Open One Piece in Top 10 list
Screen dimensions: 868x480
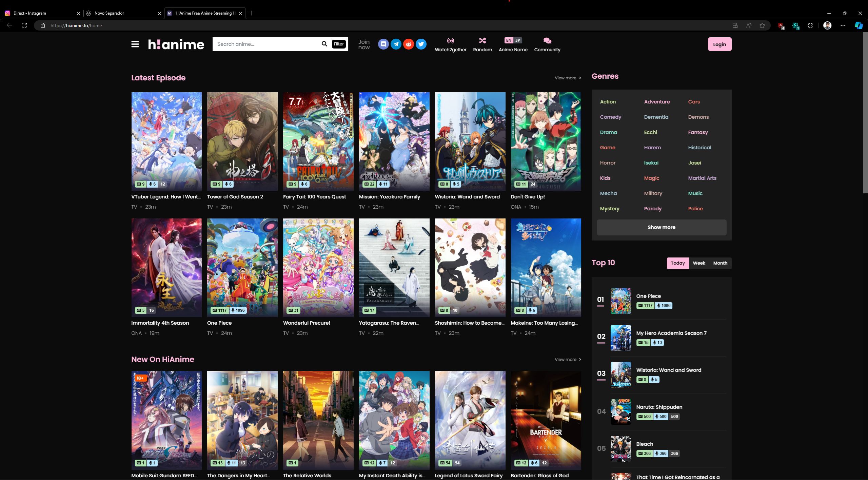coord(648,296)
